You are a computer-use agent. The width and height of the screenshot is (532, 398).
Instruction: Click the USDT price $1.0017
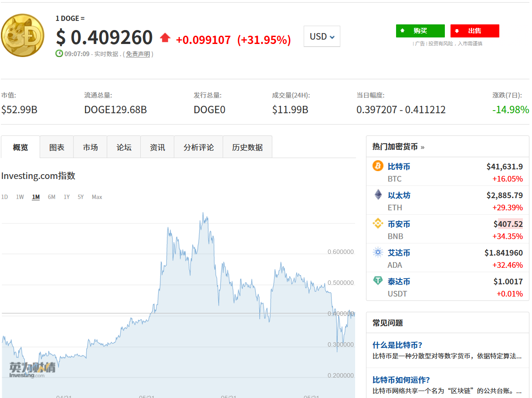[x=508, y=281]
